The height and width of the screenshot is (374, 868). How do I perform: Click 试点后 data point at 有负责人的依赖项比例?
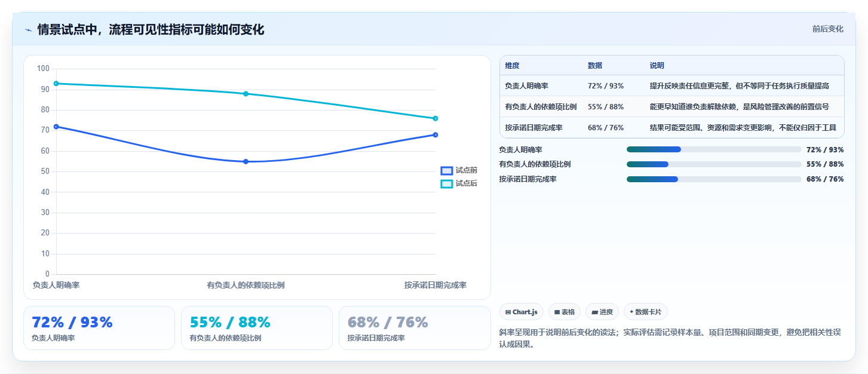pyautogui.click(x=246, y=94)
